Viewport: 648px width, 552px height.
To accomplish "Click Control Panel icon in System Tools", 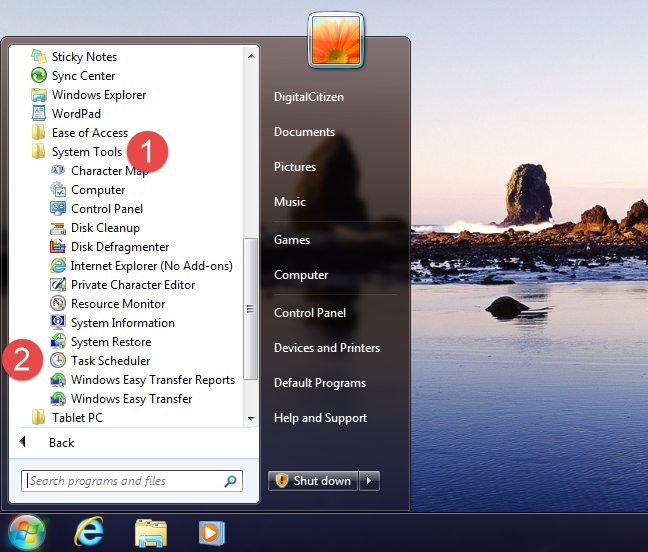I will [58, 209].
